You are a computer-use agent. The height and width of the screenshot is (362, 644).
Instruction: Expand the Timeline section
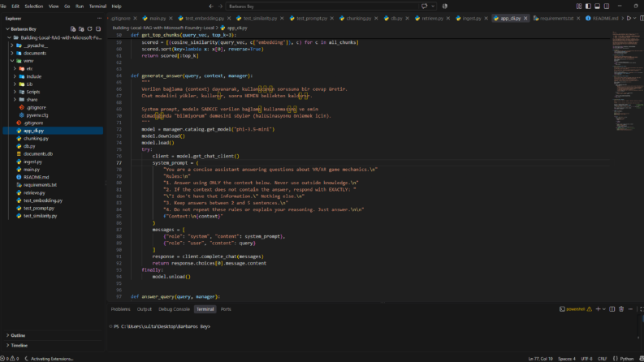click(8, 345)
